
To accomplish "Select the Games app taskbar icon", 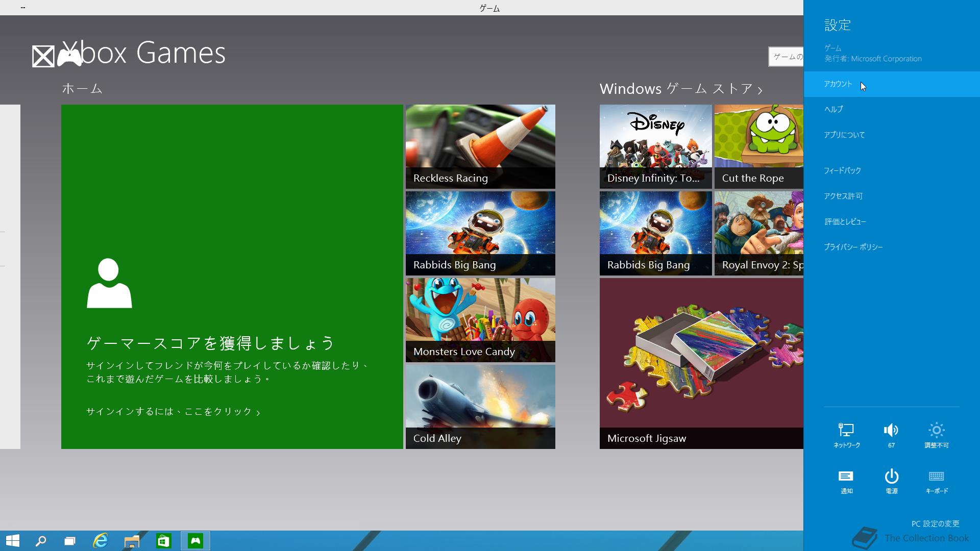I will click(x=195, y=541).
